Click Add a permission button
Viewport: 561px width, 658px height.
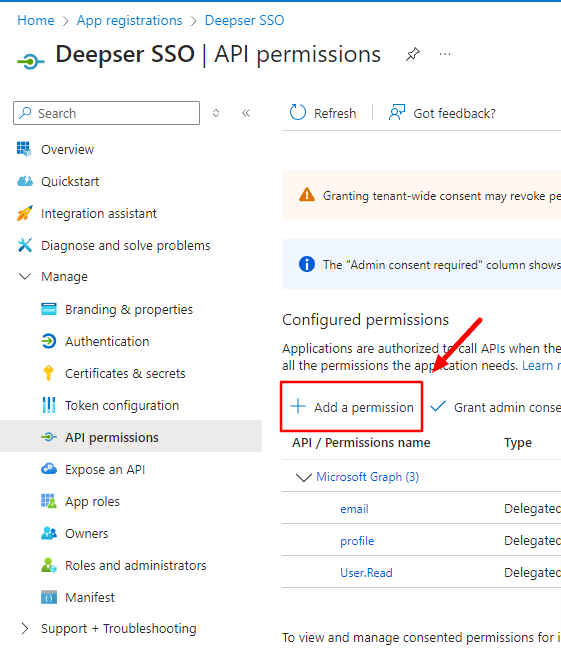pyautogui.click(x=352, y=406)
